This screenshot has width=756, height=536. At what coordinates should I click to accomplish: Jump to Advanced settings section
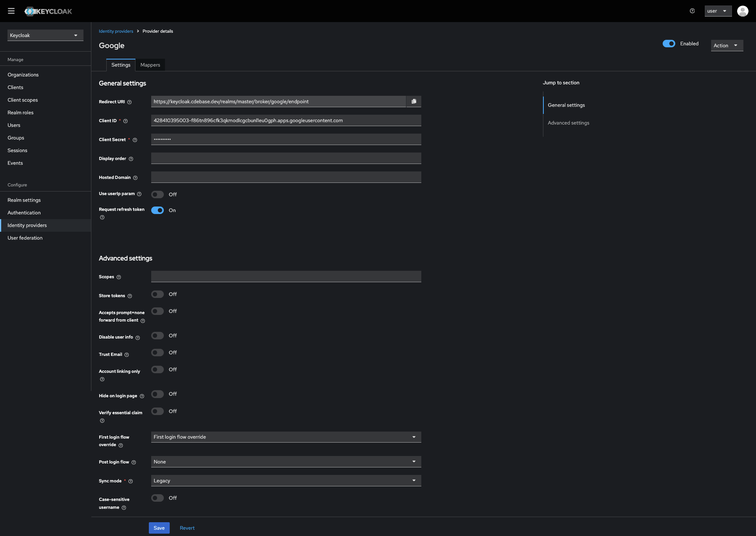click(568, 123)
